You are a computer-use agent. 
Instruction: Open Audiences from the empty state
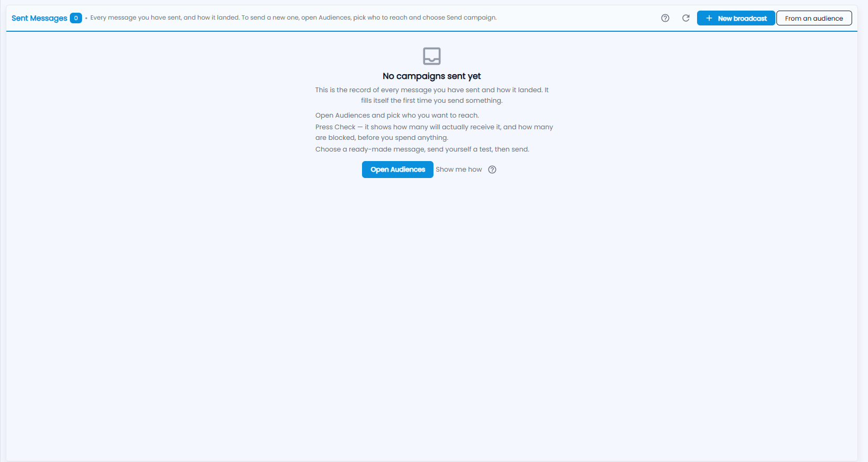coord(397,170)
